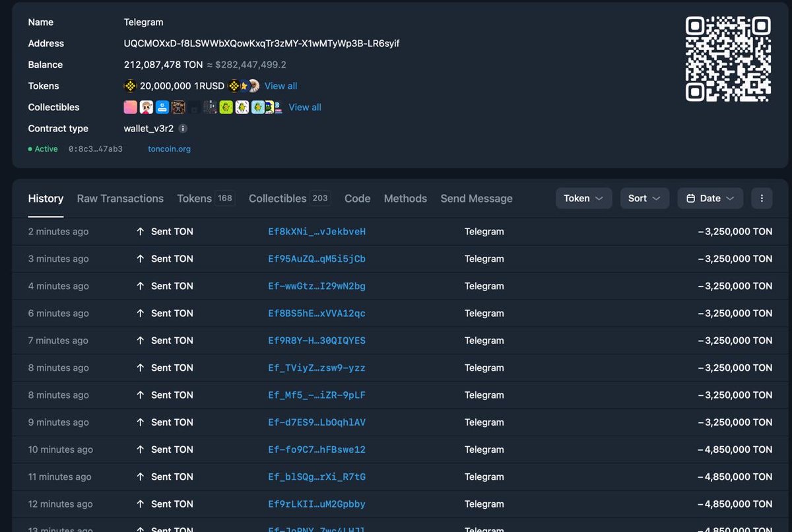Click the −3,250,000 TON amount at 9 minutes ago
792x532 pixels.
pyautogui.click(x=735, y=422)
